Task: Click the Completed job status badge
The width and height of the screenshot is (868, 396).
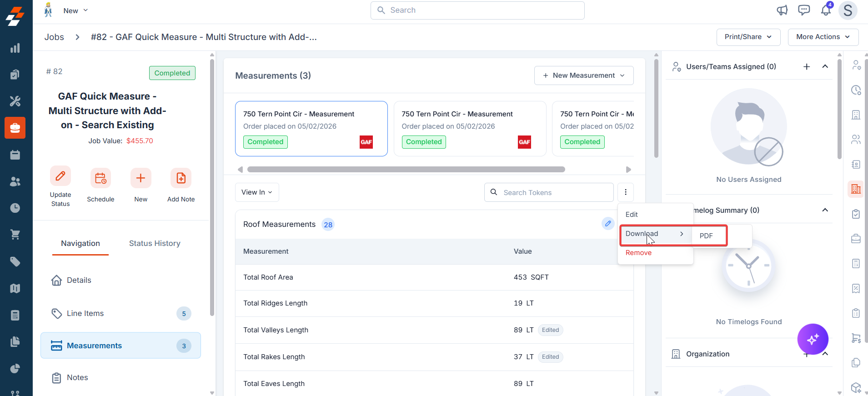Action: [172, 73]
